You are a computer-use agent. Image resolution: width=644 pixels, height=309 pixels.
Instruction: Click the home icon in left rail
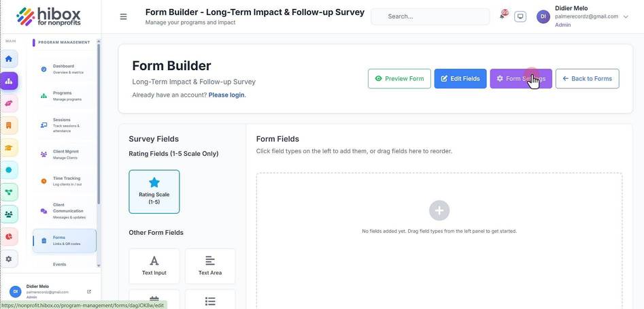pos(9,59)
